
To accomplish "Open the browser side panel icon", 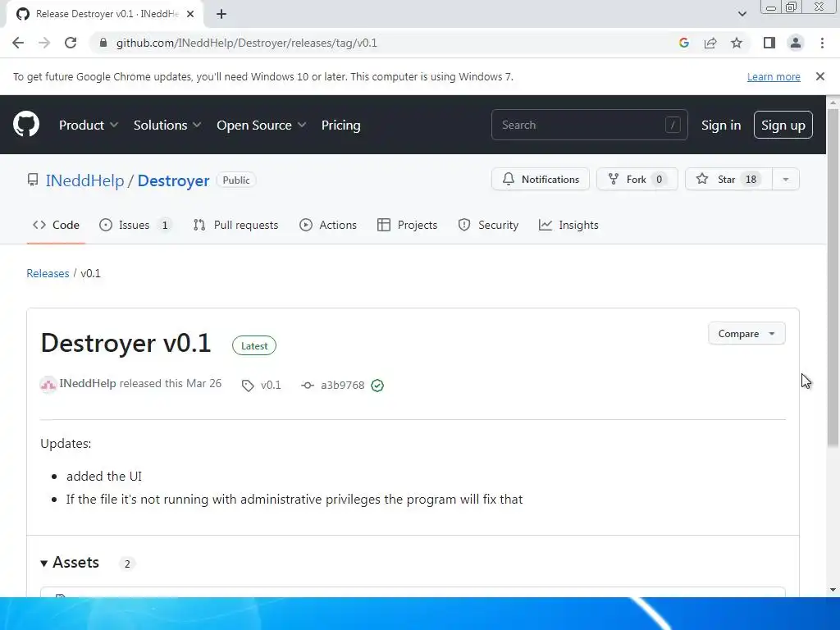I will [769, 43].
